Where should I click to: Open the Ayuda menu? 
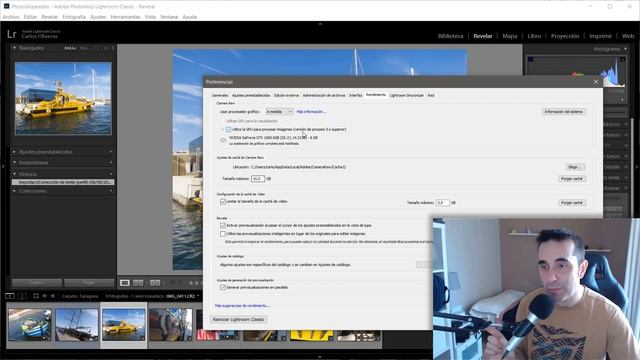point(189,17)
